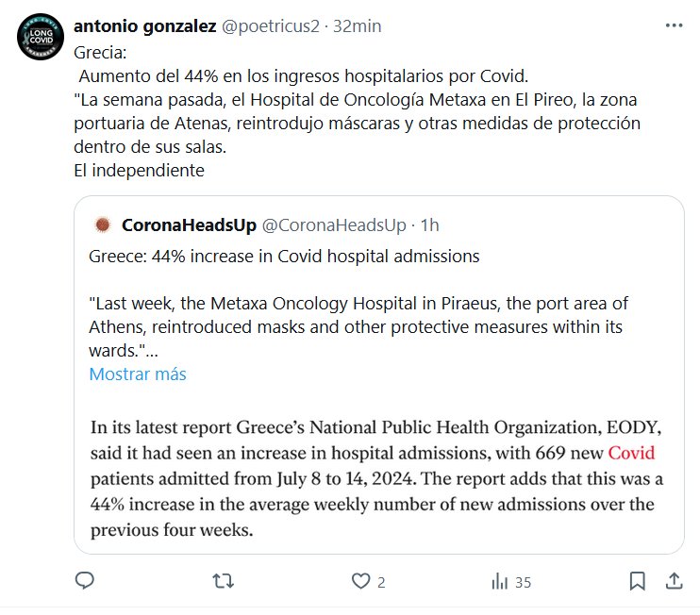Click the quoted tweet 1h timestamp
Screen dimensions: 700x615
pyautogui.click(x=430, y=224)
